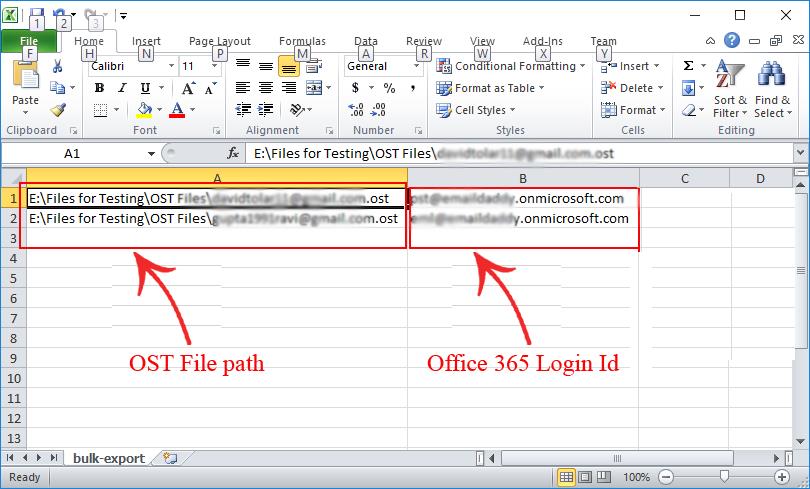Click the Orientation icon
This screenshot has height=489, width=810.
(297, 109)
